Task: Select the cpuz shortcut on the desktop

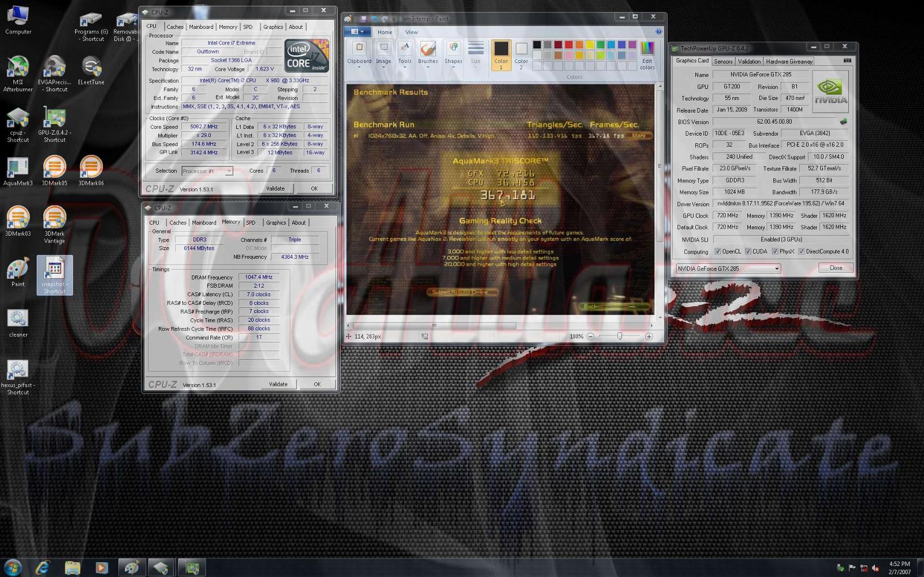Action: [x=18, y=125]
